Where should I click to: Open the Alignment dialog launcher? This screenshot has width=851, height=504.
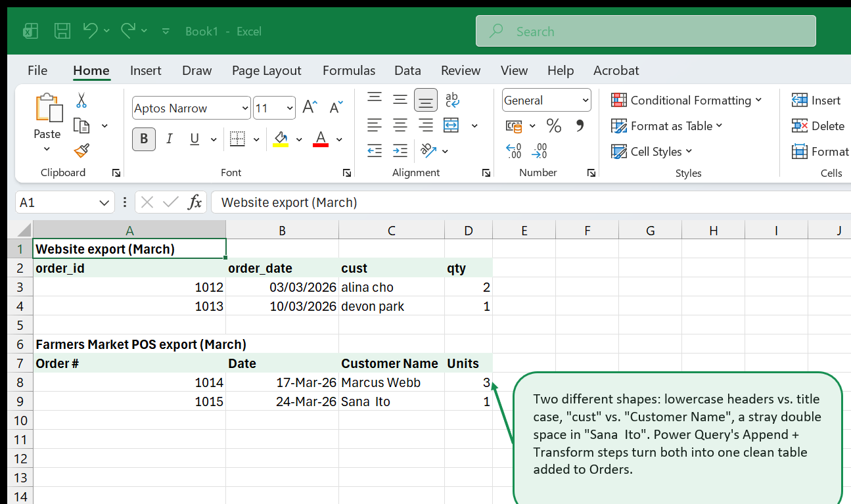(x=486, y=173)
